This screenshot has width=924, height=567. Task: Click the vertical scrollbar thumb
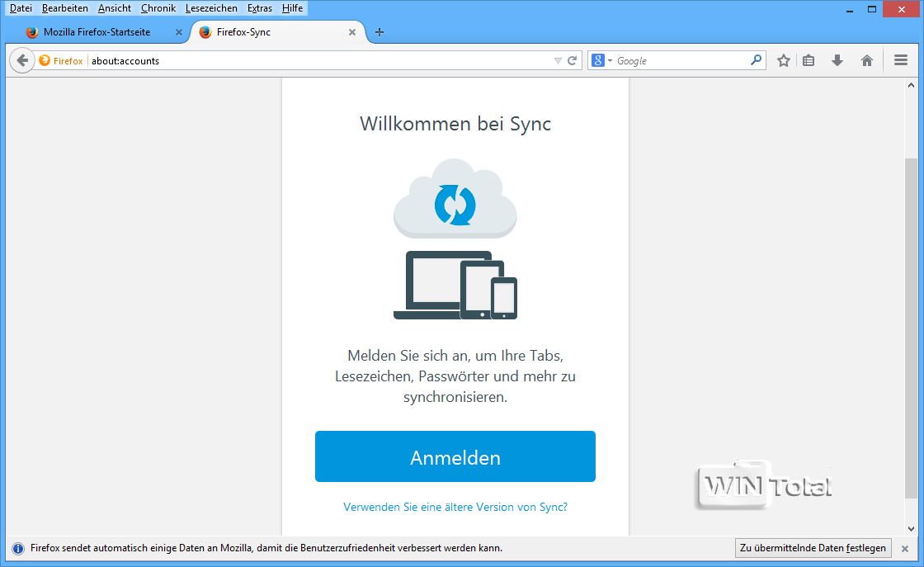point(911,328)
